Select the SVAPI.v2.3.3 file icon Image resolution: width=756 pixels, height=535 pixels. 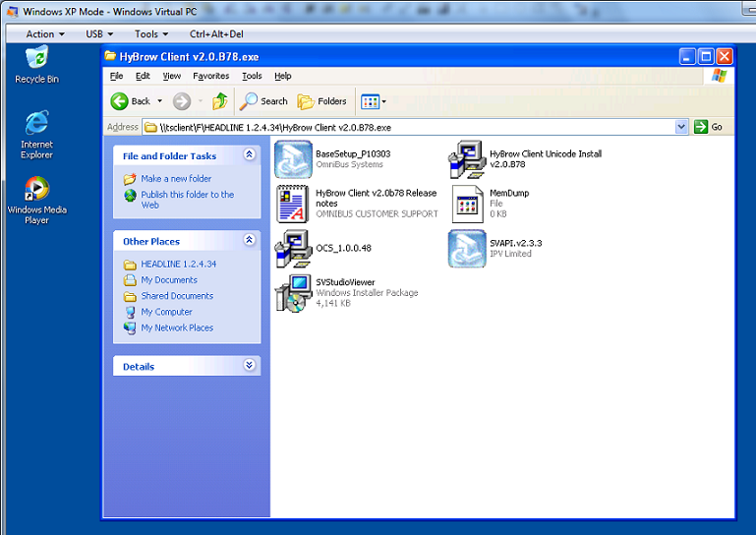[467, 249]
